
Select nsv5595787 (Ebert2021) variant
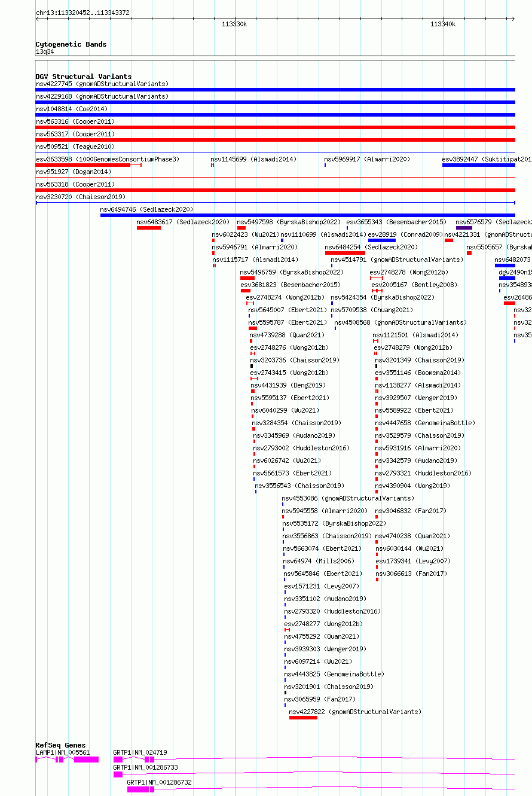point(288,322)
